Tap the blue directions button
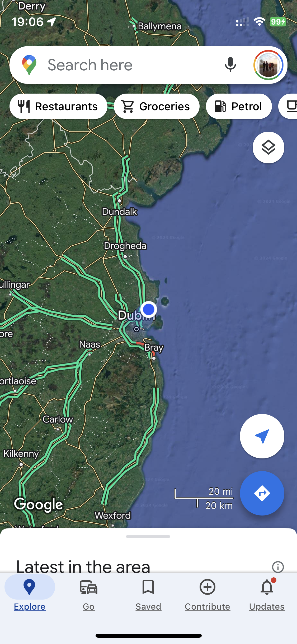Image resolution: width=297 pixels, height=644 pixels. coord(262,493)
